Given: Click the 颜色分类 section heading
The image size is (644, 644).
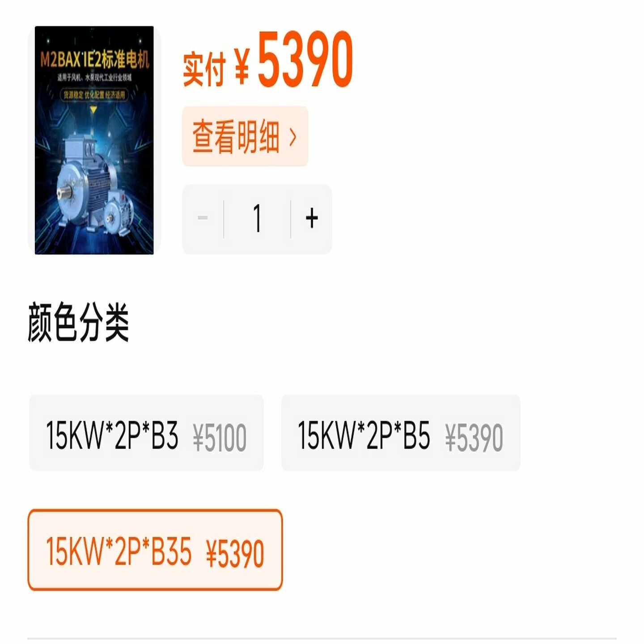Looking at the screenshot, I should [79, 322].
